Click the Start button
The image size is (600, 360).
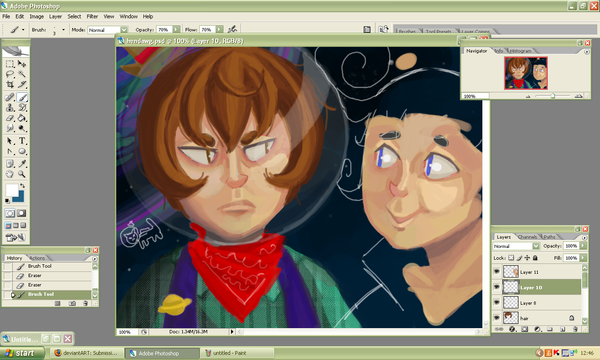[x=20, y=353]
